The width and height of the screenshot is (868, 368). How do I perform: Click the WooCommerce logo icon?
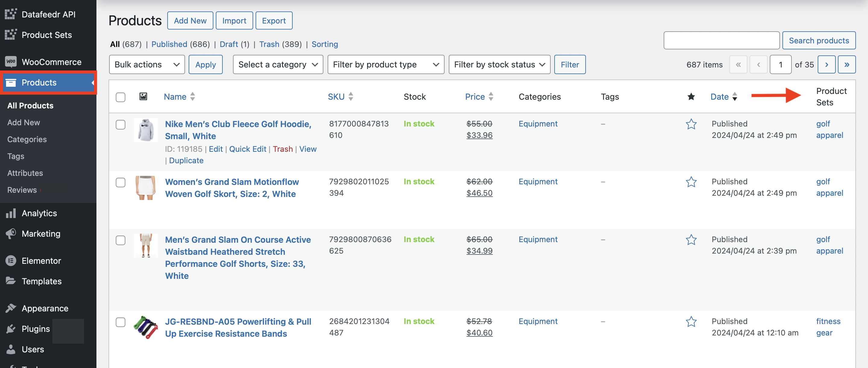click(x=11, y=62)
